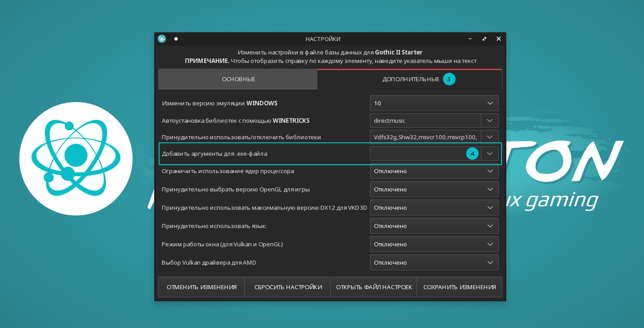Open the Vulkan AMD driver dropdown
644x328 pixels.
[x=434, y=263]
